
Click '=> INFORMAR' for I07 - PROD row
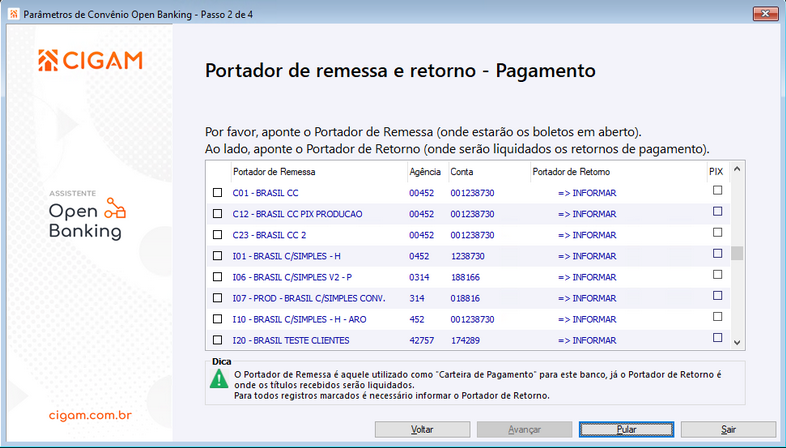[x=587, y=298]
